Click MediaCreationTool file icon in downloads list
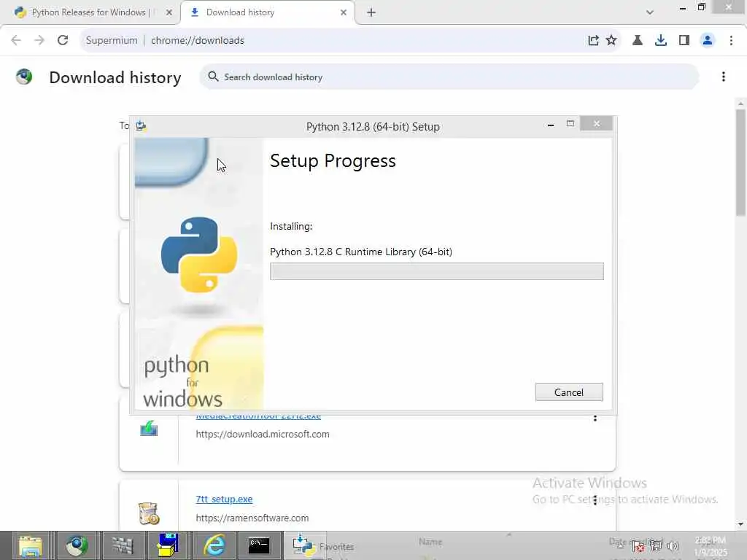 (149, 428)
